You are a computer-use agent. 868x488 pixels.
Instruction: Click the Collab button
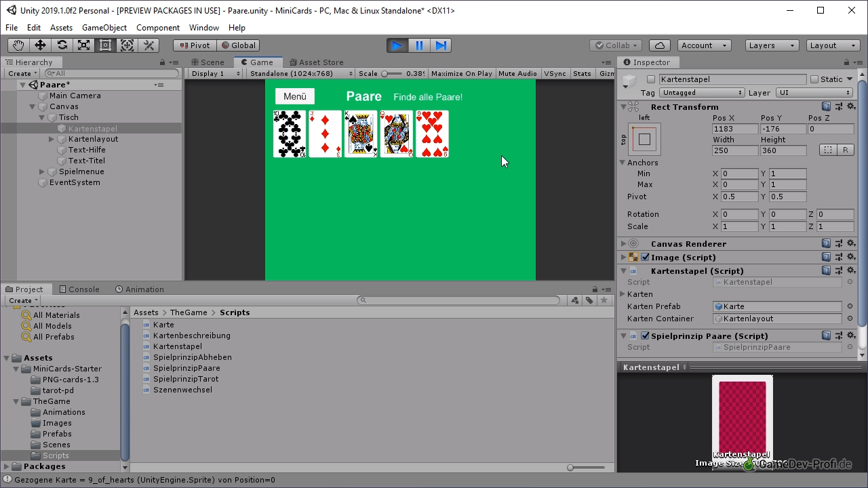click(x=616, y=45)
